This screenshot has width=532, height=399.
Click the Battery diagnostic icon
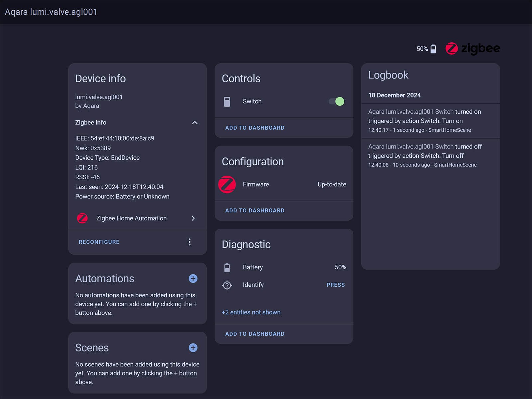point(227,267)
